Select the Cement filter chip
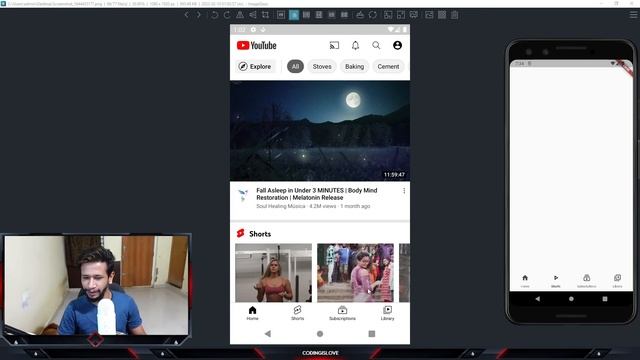 [x=388, y=67]
